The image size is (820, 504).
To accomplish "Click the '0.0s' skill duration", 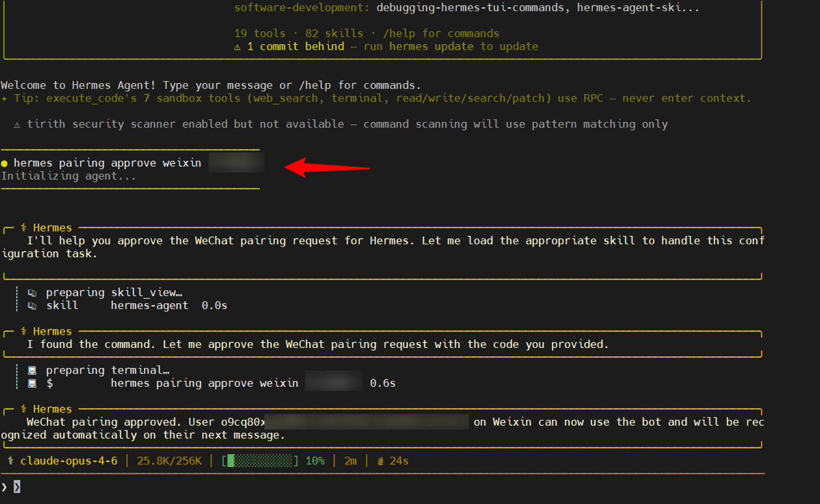I will point(214,306).
